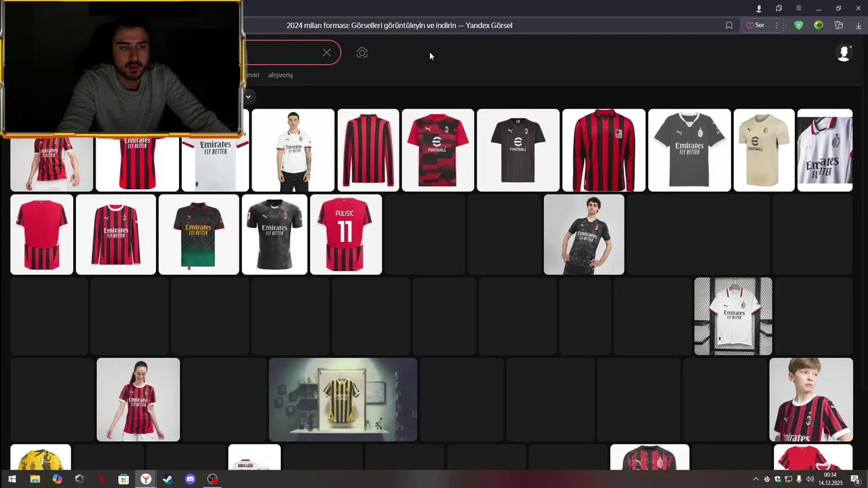The image size is (868, 488).
Task: Click the microphone tray icon
Action: click(x=799, y=479)
